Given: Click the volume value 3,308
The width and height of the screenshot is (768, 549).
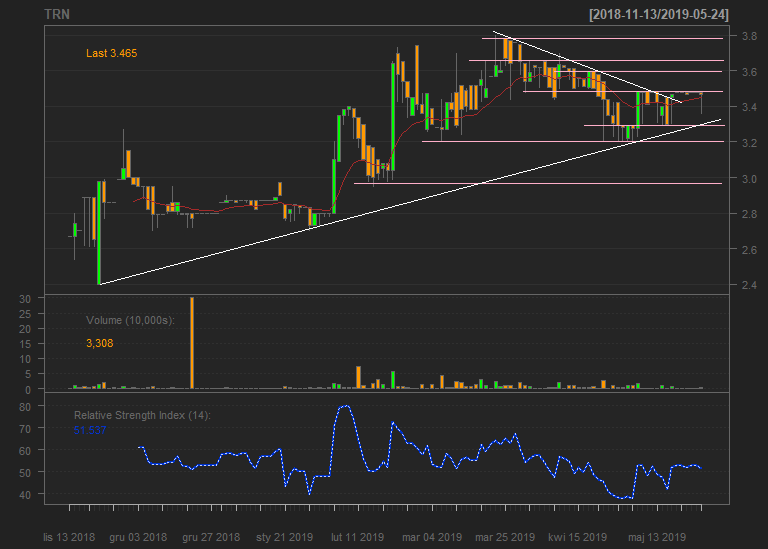Looking at the screenshot, I should click(x=99, y=343).
